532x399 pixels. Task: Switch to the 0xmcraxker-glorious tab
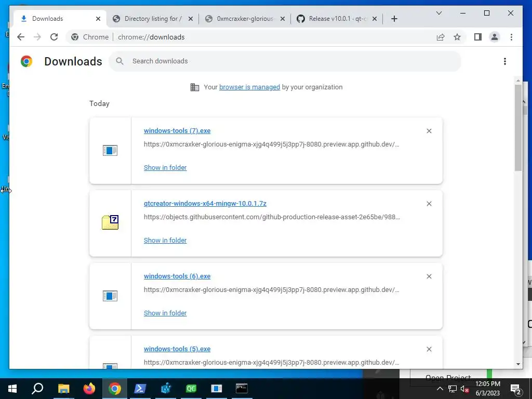click(x=245, y=19)
